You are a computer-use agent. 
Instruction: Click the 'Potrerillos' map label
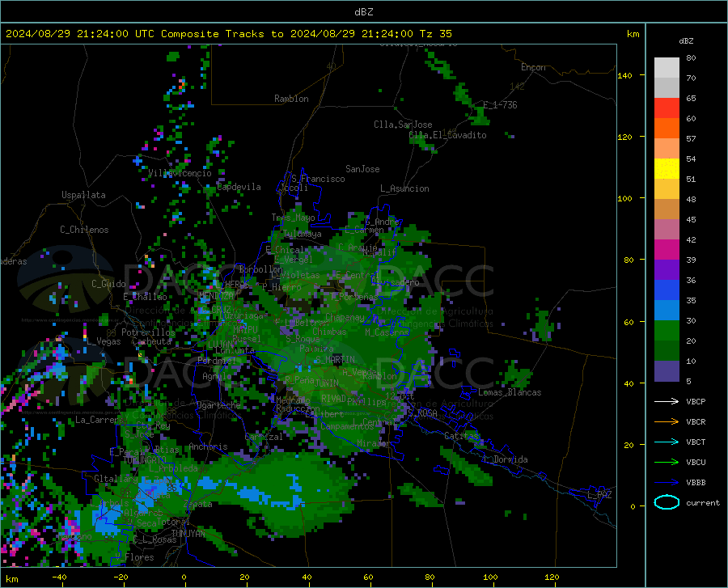click(x=148, y=332)
